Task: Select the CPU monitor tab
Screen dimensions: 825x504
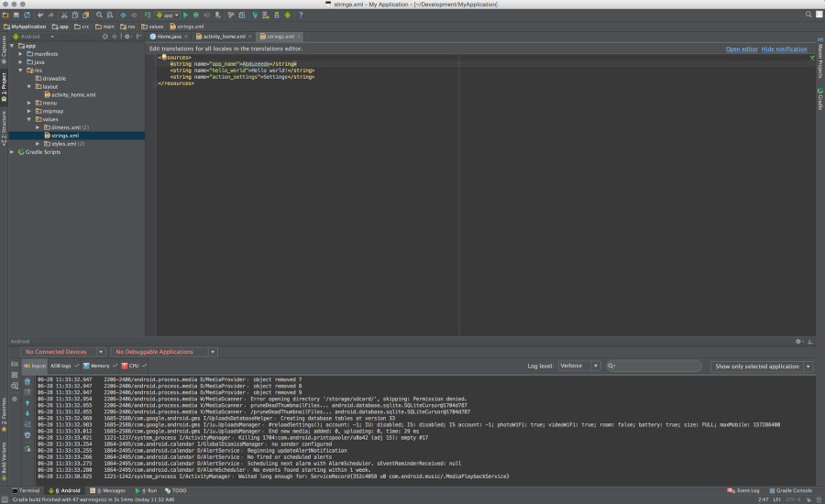Action: 134,366
